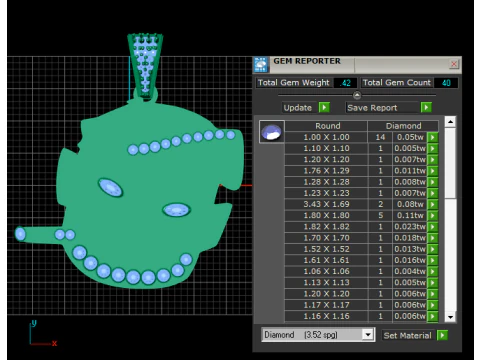Click green arrow on 1.16 X 1.16 row

pos(432,316)
